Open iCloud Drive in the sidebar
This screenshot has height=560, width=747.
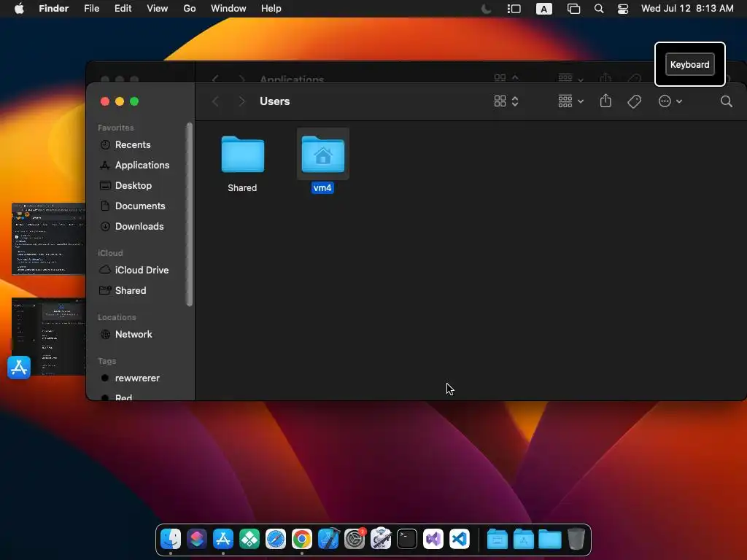tap(142, 270)
